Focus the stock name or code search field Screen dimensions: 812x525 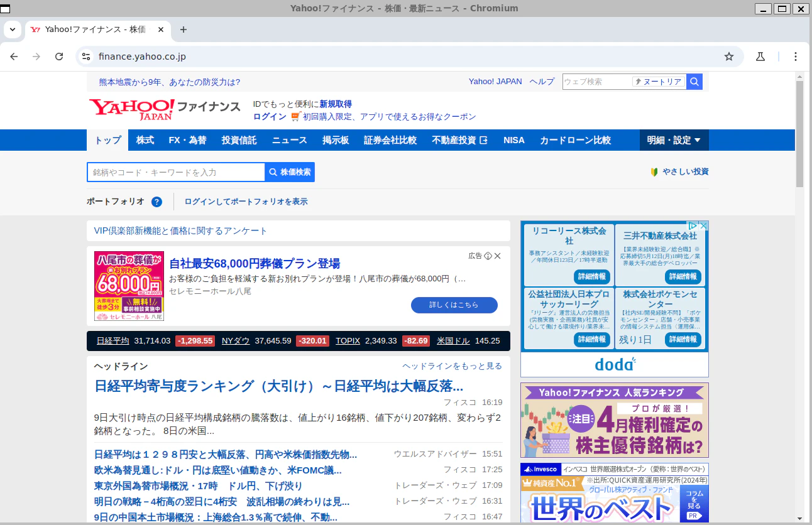(x=176, y=172)
